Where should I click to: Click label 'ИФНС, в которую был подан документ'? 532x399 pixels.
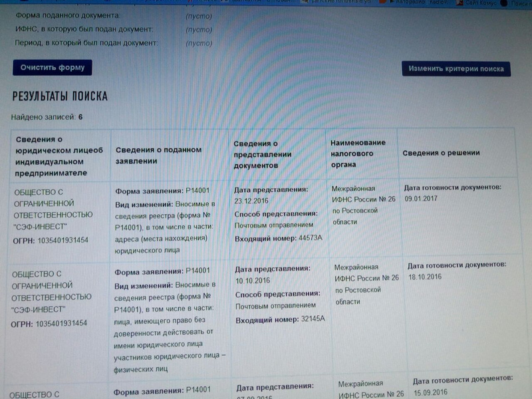tap(84, 29)
